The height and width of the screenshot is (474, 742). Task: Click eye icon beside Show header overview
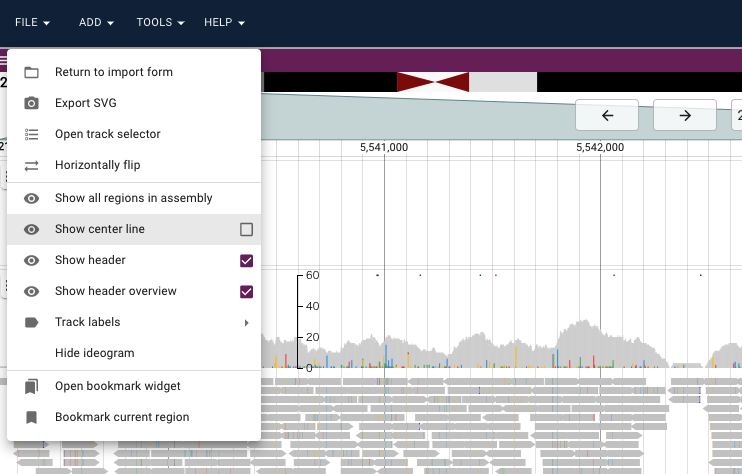(x=32, y=291)
